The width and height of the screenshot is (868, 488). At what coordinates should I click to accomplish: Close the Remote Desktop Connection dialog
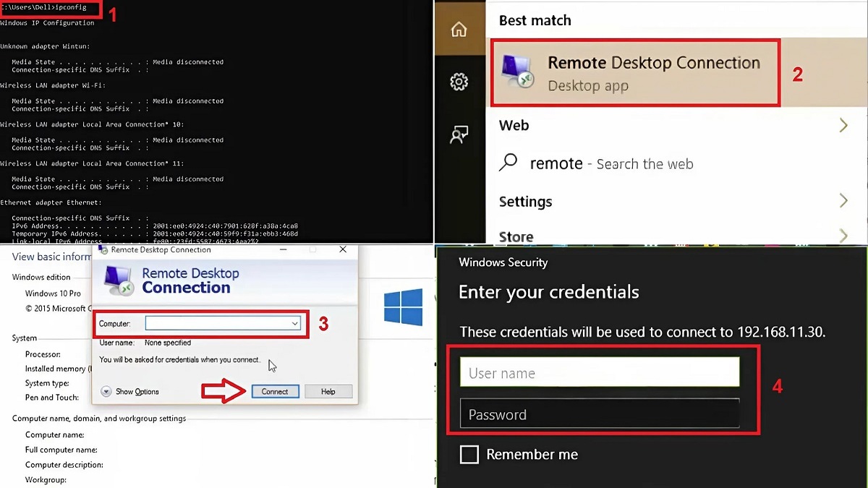[343, 250]
